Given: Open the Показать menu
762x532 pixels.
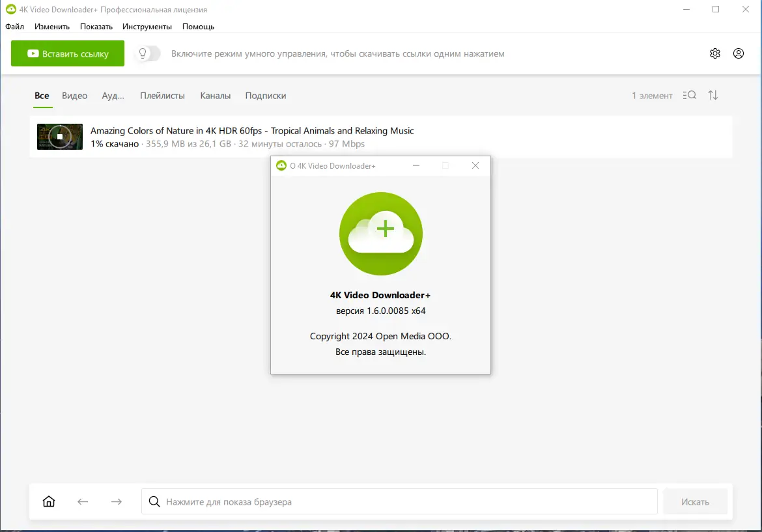Looking at the screenshot, I should point(96,27).
